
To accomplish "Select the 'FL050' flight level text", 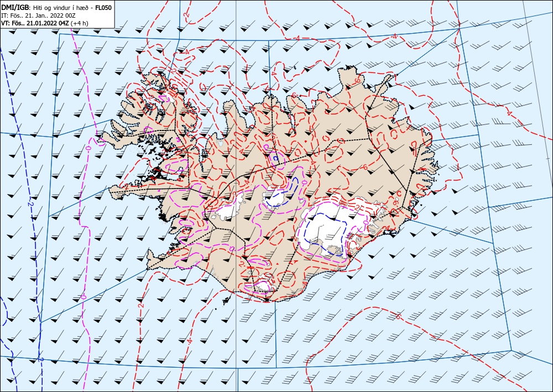I will [x=105, y=8].
